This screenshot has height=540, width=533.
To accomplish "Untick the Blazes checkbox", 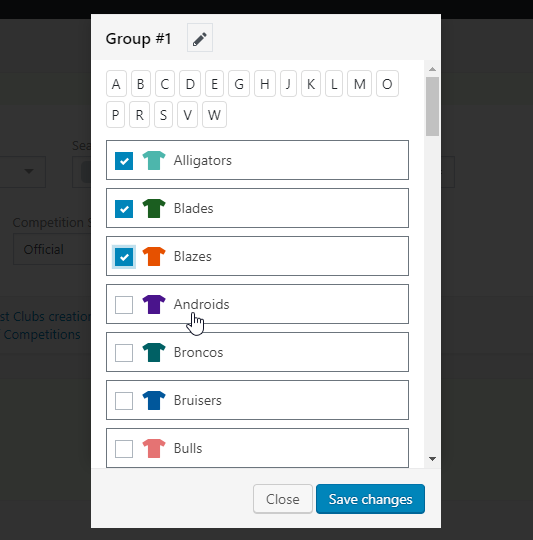I will 124,257.
